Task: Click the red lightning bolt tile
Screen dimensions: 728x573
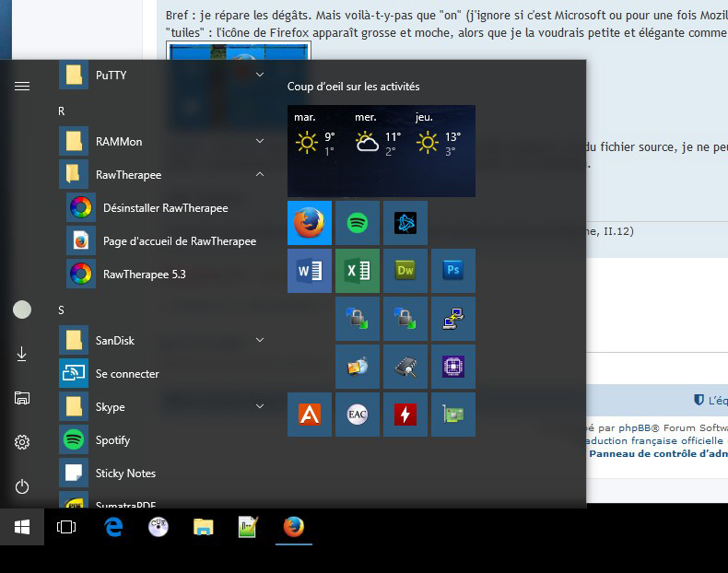Action: pos(405,415)
